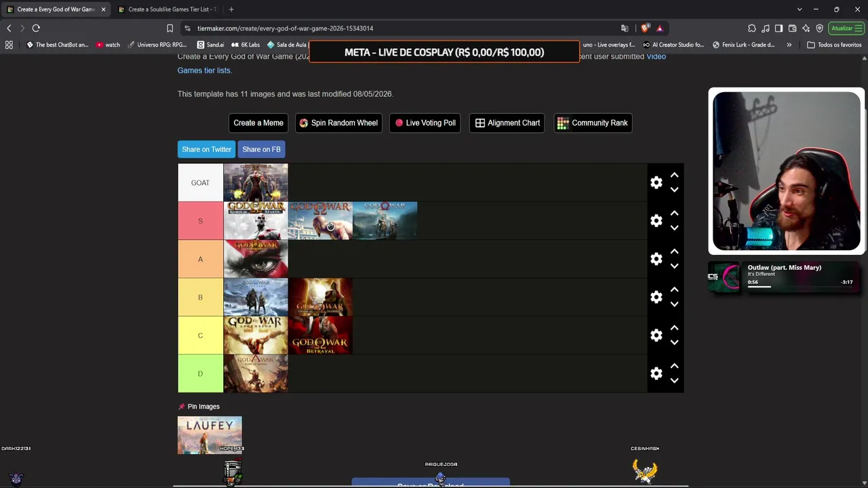The image size is (868, 488).
Task: Select the red S tier label
Action: click(200, 221)
